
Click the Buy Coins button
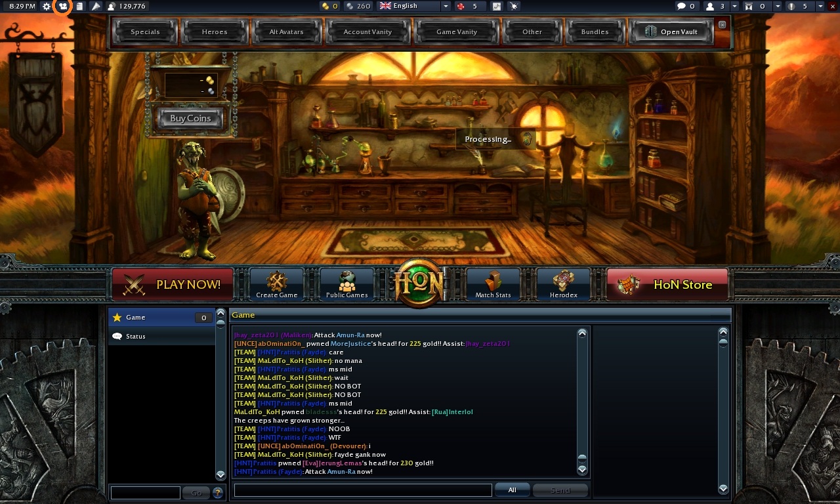click(190, 118)
